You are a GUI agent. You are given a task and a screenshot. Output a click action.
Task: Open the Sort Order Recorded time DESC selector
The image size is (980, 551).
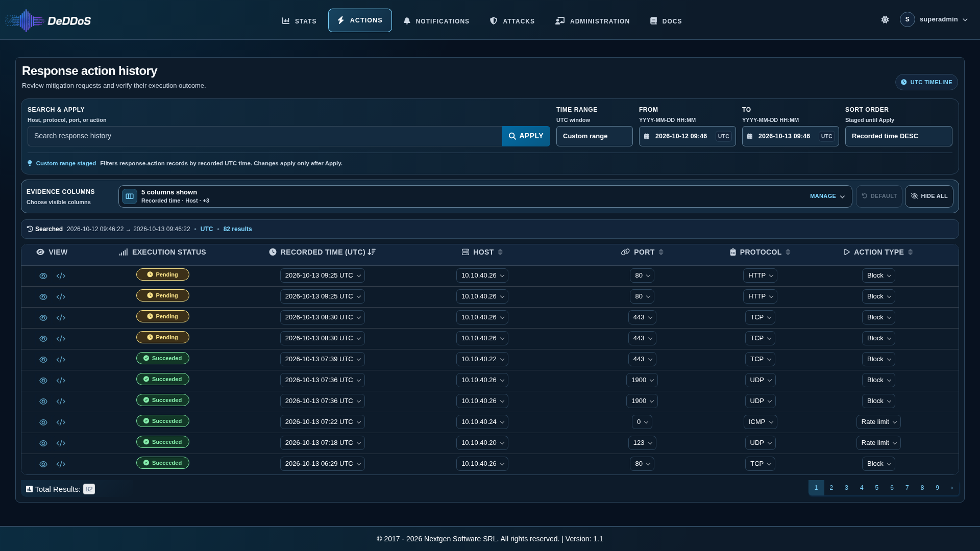(x=898, y=136)
